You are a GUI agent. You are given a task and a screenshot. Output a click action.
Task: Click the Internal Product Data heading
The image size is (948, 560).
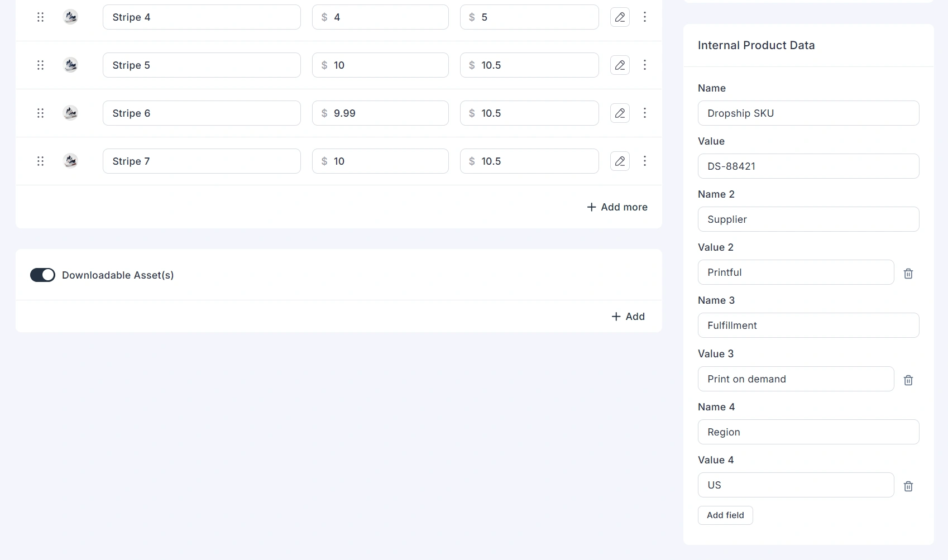[x=756, y=45]
